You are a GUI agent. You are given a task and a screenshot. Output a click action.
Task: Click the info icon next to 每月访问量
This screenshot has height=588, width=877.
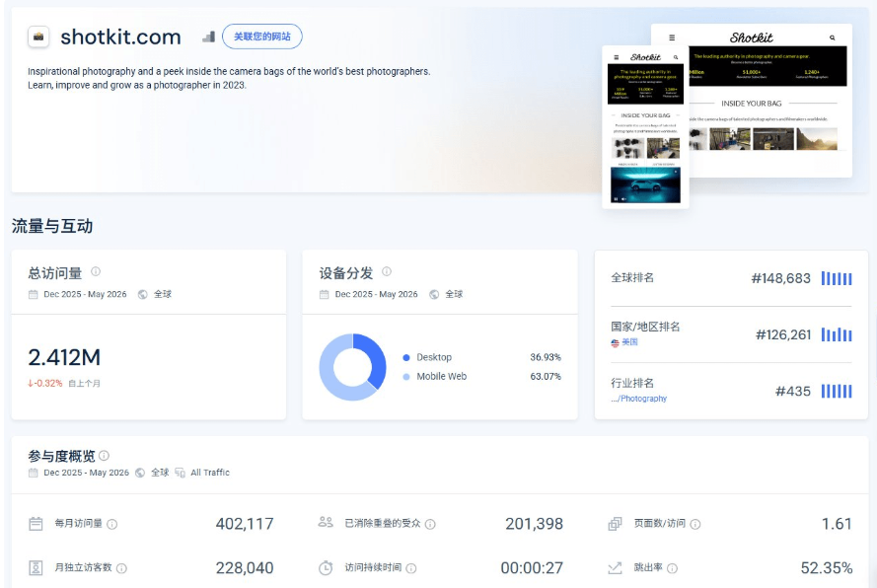[111, 524]
